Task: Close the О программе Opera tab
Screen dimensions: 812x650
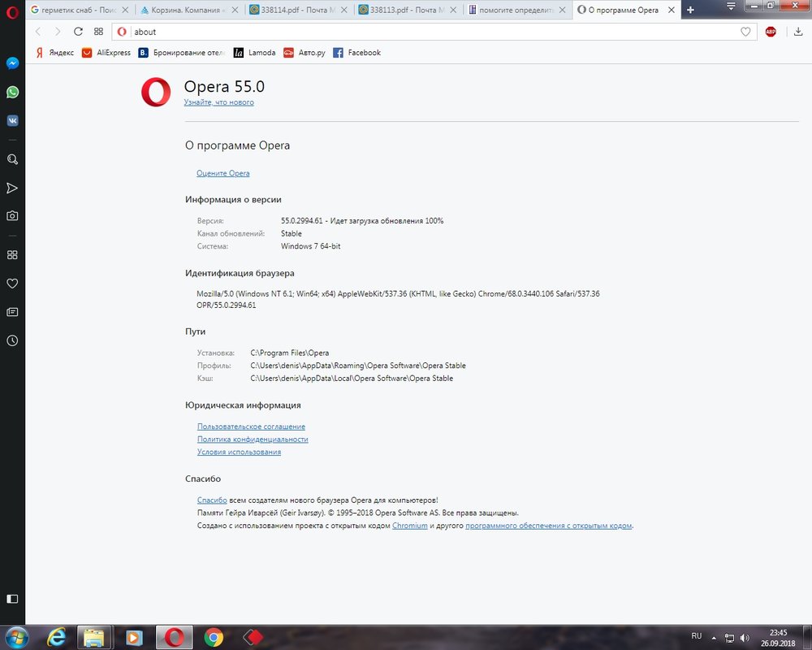Action: pos(672,10)
